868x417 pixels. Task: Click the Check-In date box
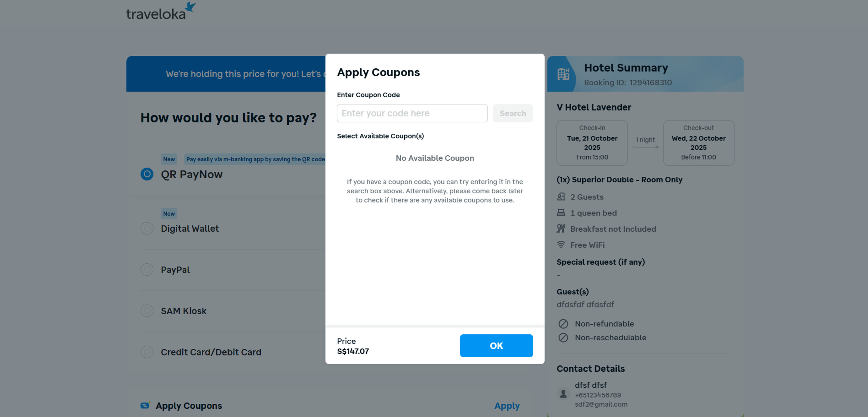(592, 143)
